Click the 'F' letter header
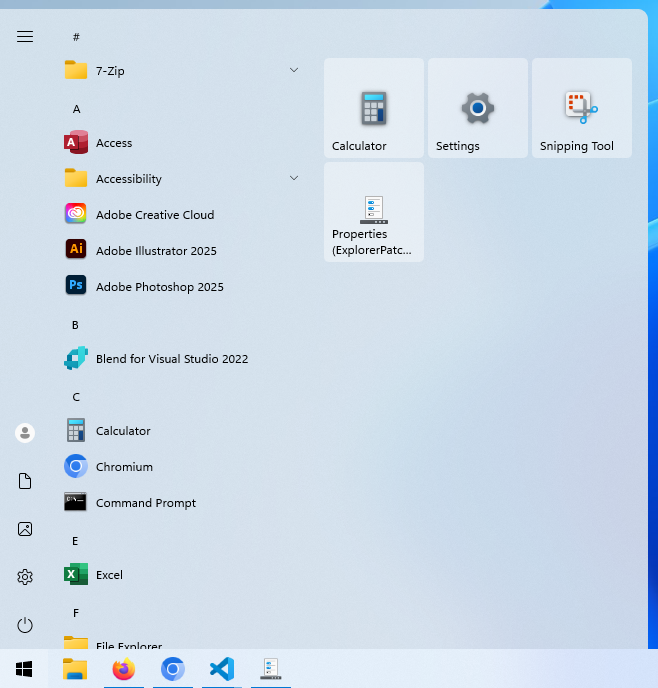Image resolution: width=658 pixels, height=688 pixels. coord(75,613)
